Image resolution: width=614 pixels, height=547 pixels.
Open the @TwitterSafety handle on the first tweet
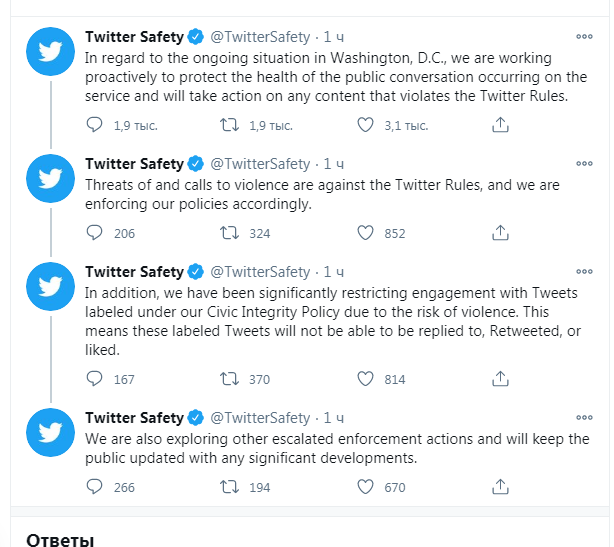(260, 37)
